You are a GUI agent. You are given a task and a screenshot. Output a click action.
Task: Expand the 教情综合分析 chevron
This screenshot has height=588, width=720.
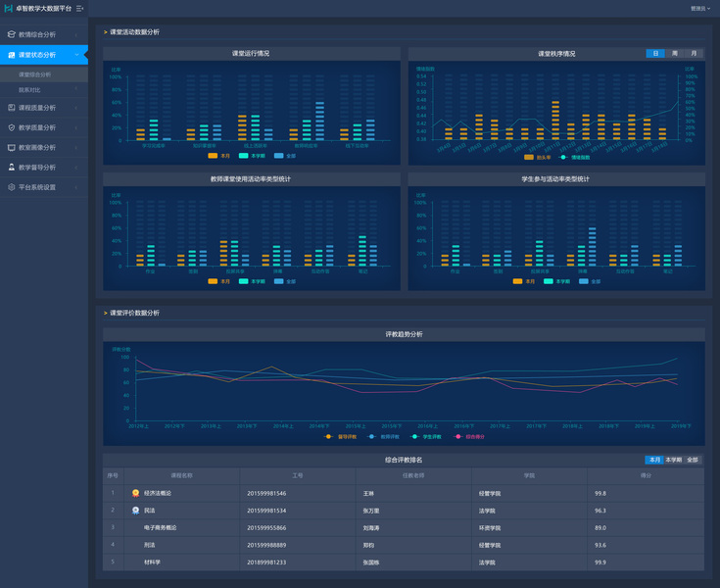pyautogui.click(x=75, y=35)
